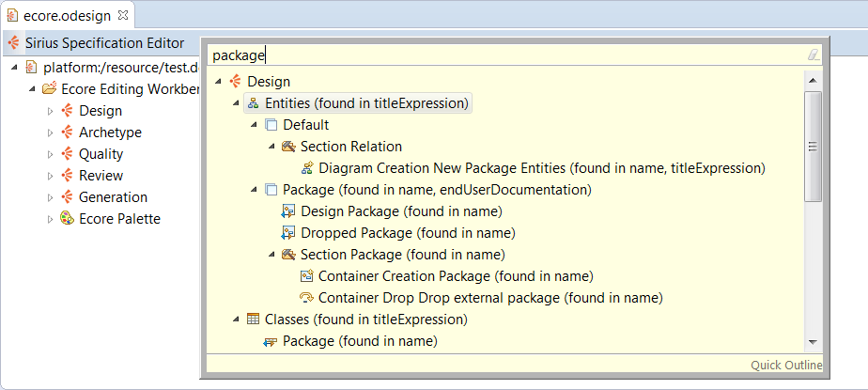Screen dimensions: 868x390
Task: Click the Quick Outline scrollbar down arrow
Action: pos(814,344)
